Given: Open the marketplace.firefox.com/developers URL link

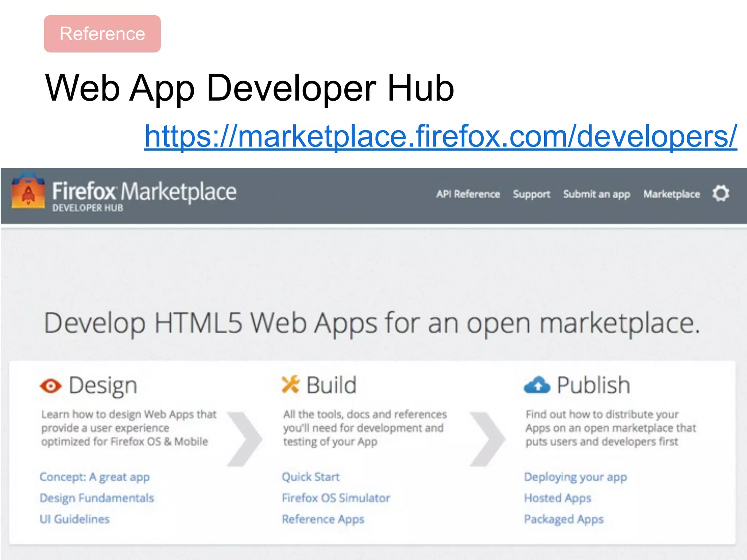Looking at the screenshot, I should pyautogui.click(x=441, y=136).
